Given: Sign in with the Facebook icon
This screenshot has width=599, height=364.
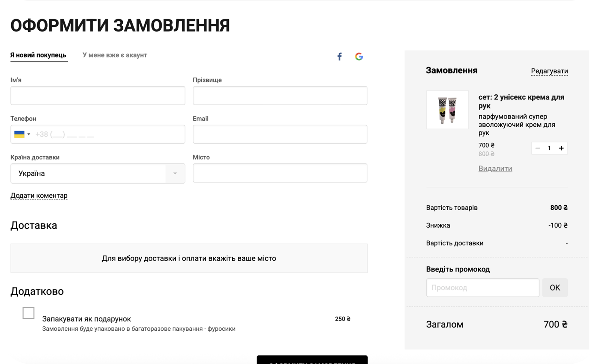Looking at the screenshot, I should coord(340,57).
